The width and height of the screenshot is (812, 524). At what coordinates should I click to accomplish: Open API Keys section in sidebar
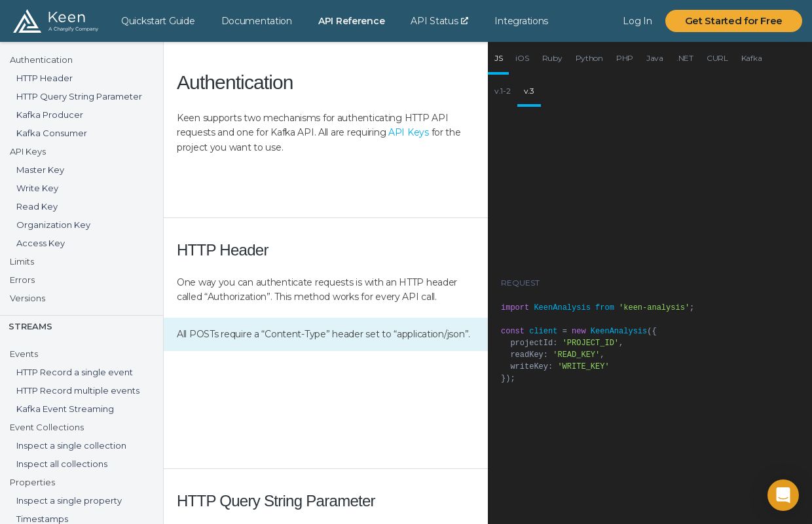(x=28, y=151)
